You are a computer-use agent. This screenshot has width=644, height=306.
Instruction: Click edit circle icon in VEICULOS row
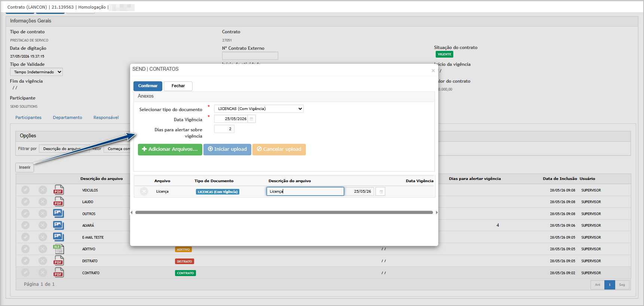click(x=25, y=190)
